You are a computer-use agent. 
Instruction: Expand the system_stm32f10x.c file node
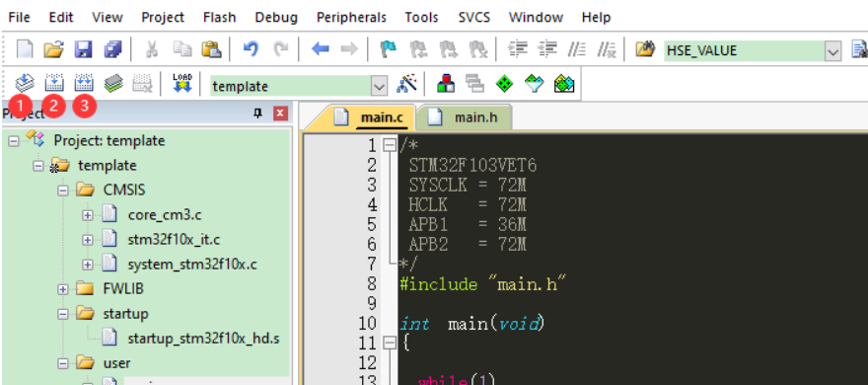[x=88, y=265]
